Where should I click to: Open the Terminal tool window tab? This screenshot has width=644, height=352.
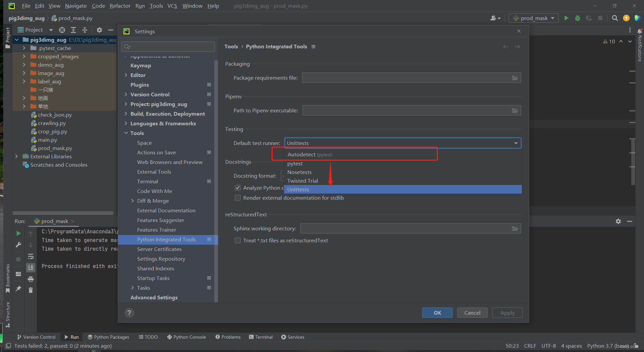(261, 337)
